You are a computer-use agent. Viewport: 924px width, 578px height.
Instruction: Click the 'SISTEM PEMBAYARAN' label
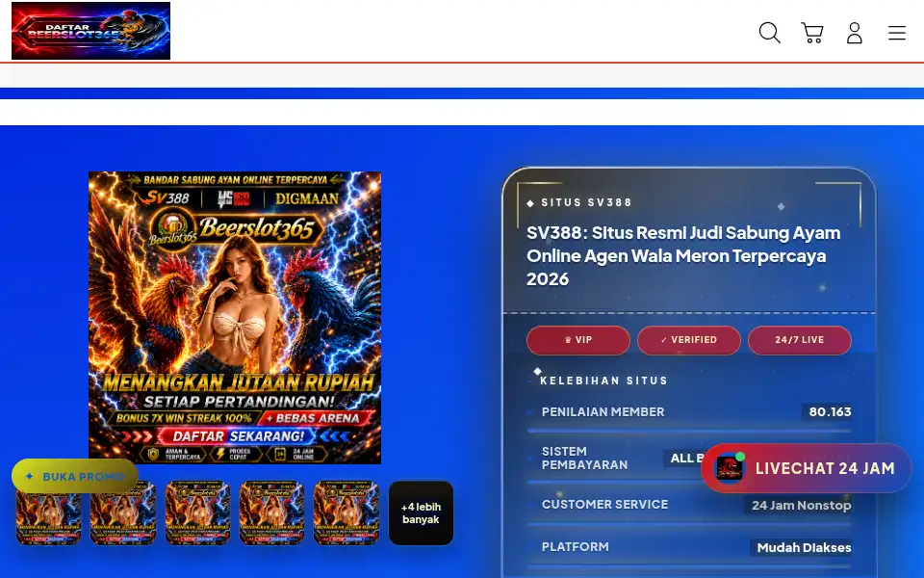584,459
